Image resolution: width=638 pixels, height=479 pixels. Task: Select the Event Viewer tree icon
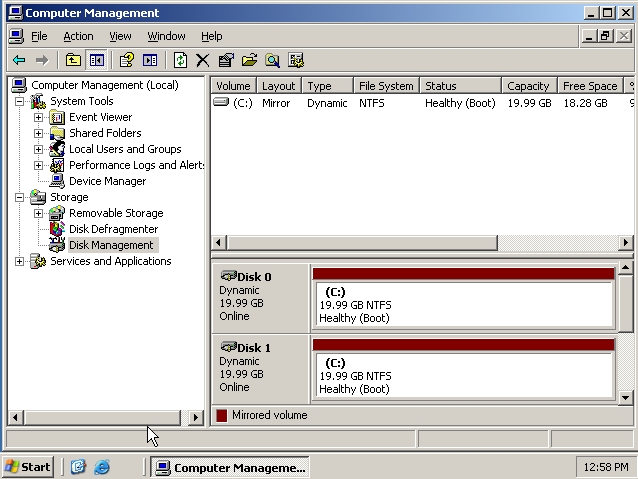[x=57, y=117]
